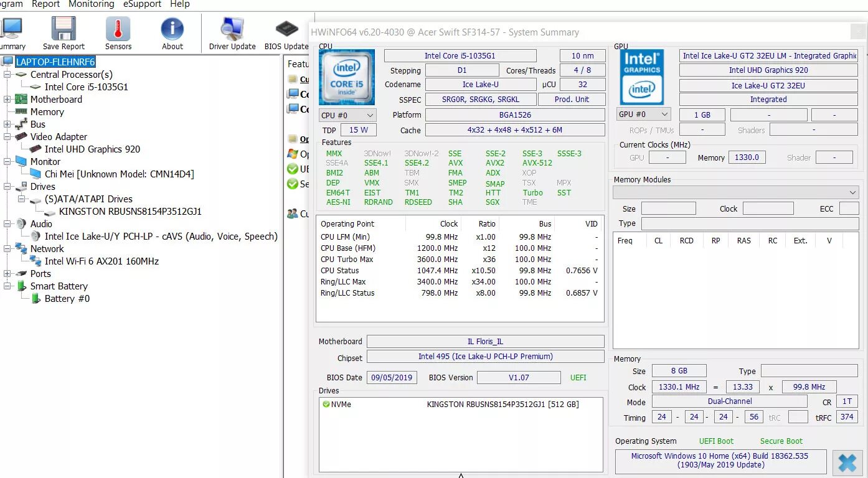Click the Intel Core i5-1035G1 name field
The width and height of the screenshot is (868, 478).
point(460,55)
